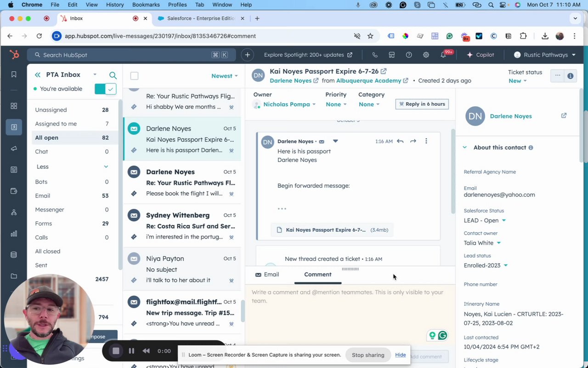Open the data management database icon in sidebar
The image size is (588, 368).
[14, 254]
